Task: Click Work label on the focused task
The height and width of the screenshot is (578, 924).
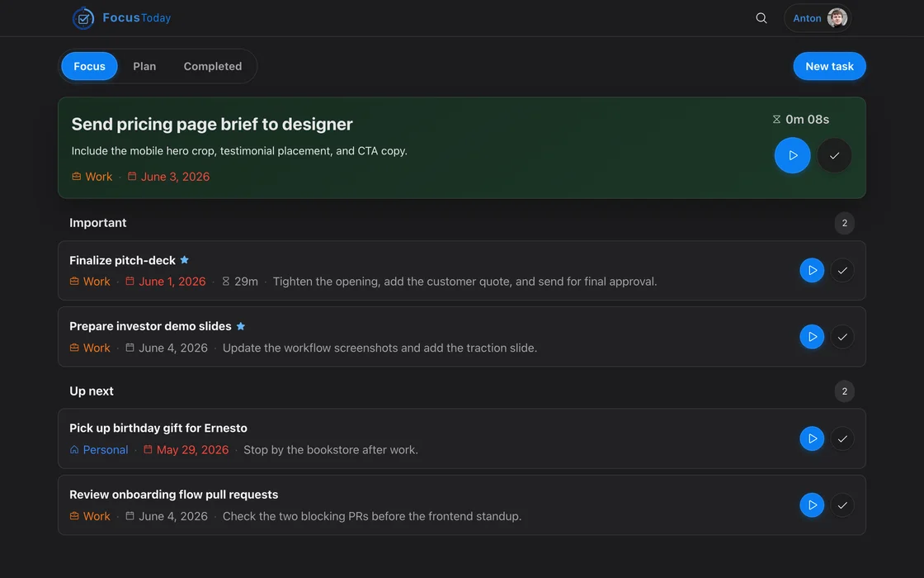Action: point(98,177)
